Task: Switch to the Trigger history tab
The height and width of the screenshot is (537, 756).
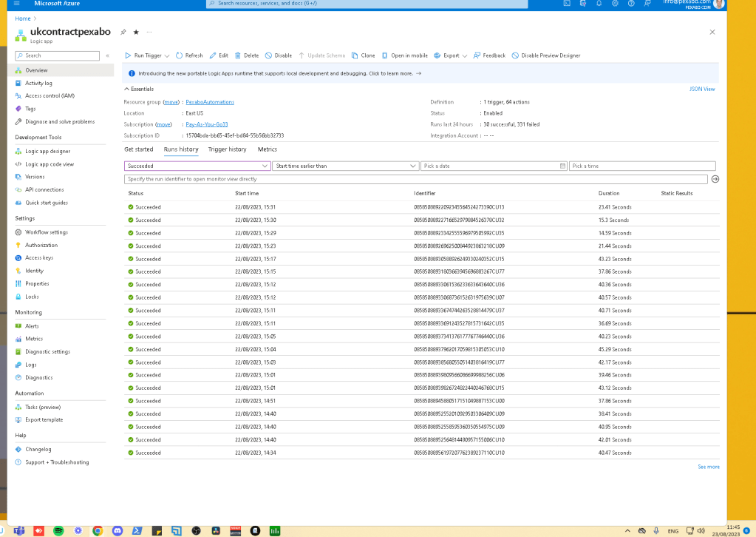Action: click(x=227, y=149)
